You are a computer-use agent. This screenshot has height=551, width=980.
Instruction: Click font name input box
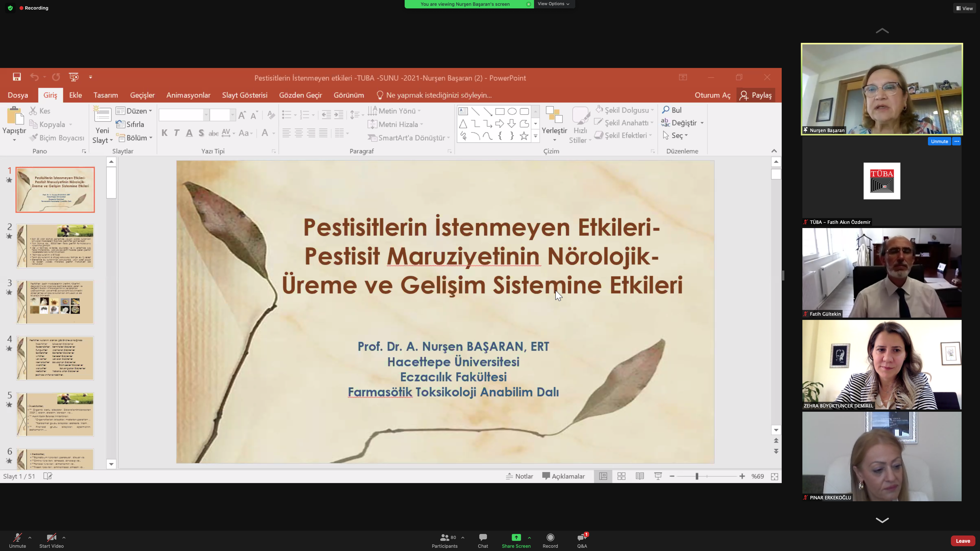coord(181,114)
